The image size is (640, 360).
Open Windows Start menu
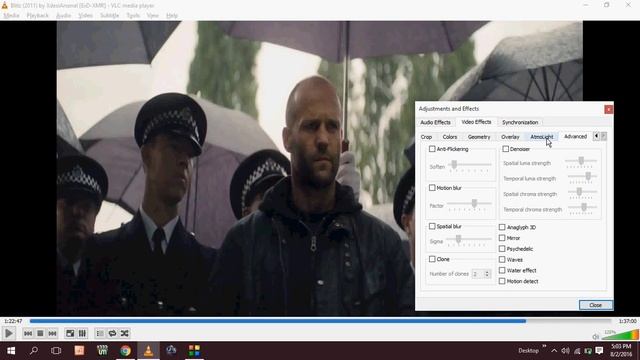[11, 351]
